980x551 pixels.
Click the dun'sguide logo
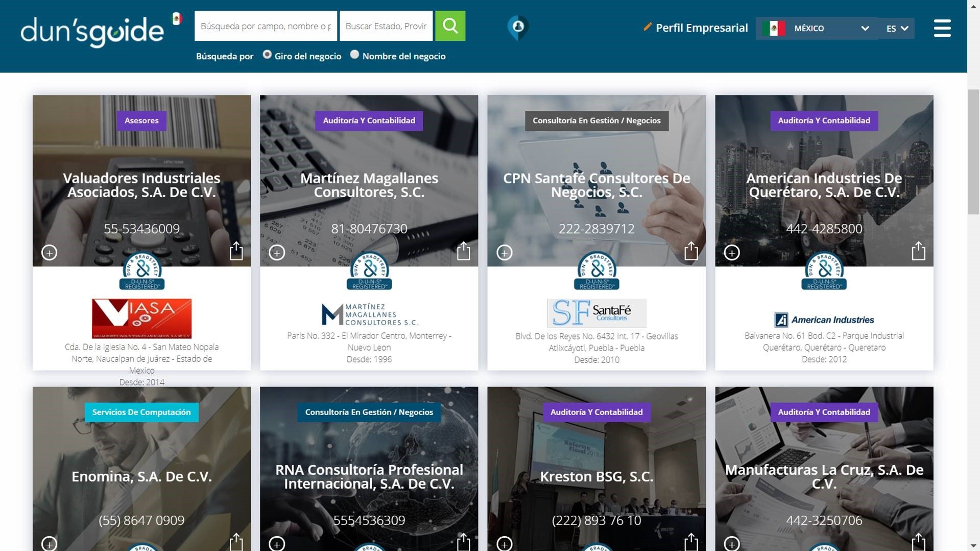tap(92, 31)
